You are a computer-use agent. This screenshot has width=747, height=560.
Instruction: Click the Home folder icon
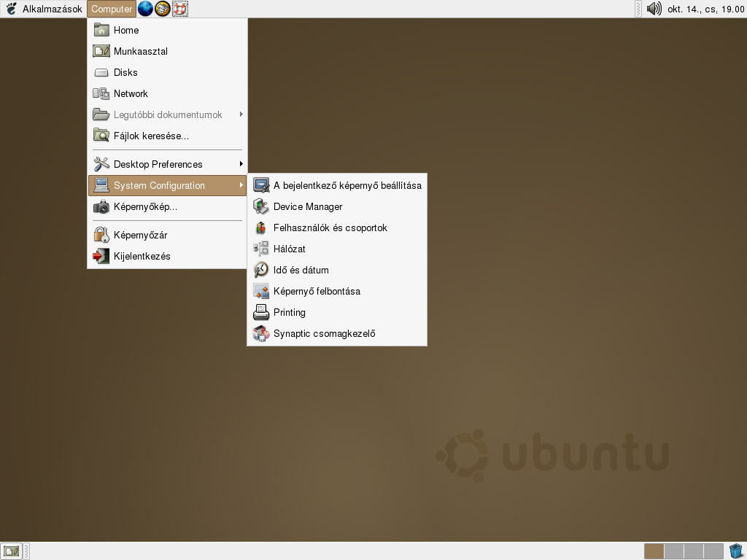click(101, 30)
